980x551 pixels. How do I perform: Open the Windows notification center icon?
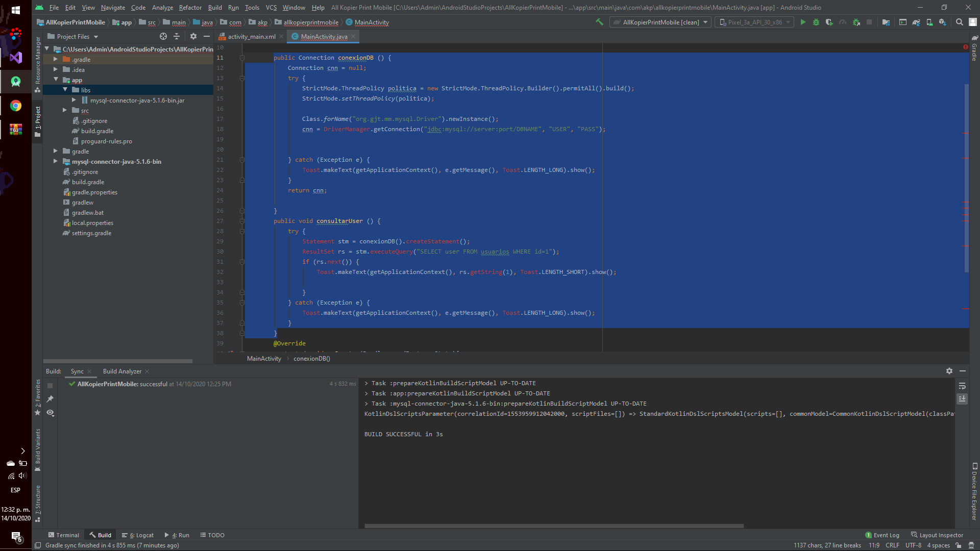pyautogui.click(x=16, y=537)
